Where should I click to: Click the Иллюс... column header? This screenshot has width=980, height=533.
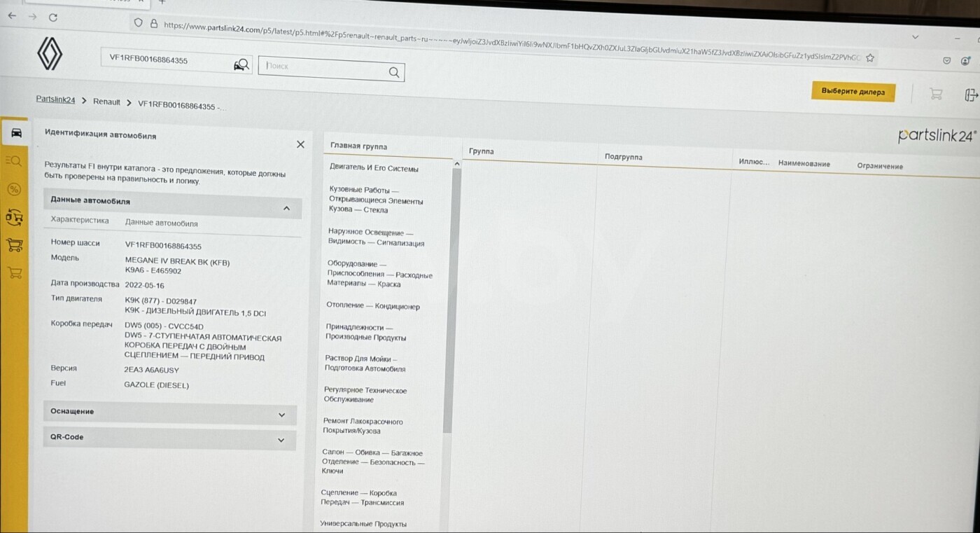tap(754, 162)
